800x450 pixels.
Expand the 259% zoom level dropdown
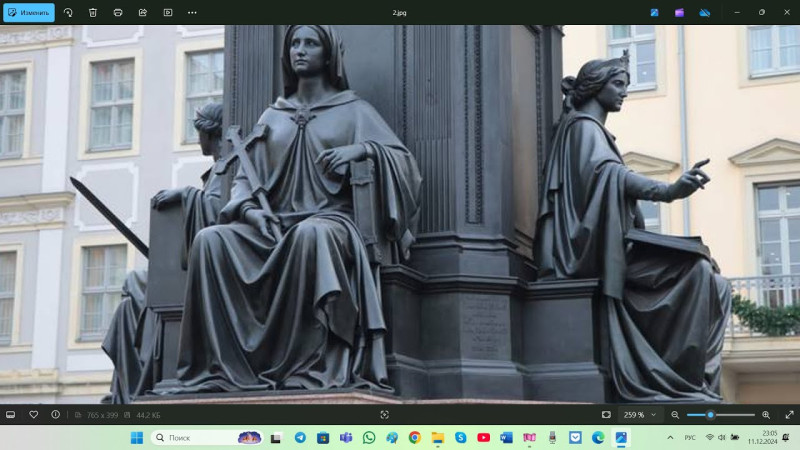(x=641, y=414)
